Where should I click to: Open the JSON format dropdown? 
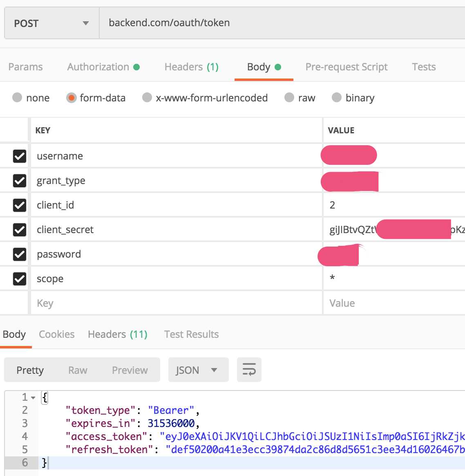198,370
